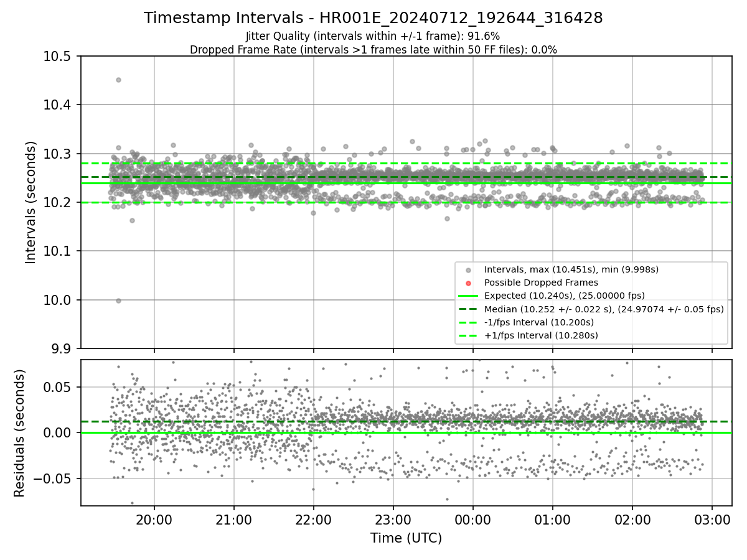Click legend entry 'Expected (10.240s), (25.00000 fps)'
The height and width of the screenshot is (560, 747).
[x=564, y=296]
